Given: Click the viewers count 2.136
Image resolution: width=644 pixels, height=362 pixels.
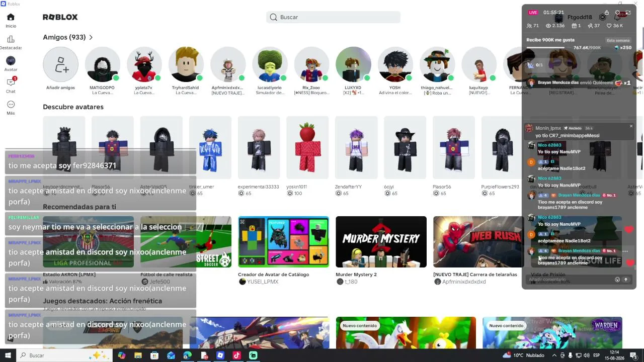Looking at the screenshot, I should [555, 26].
